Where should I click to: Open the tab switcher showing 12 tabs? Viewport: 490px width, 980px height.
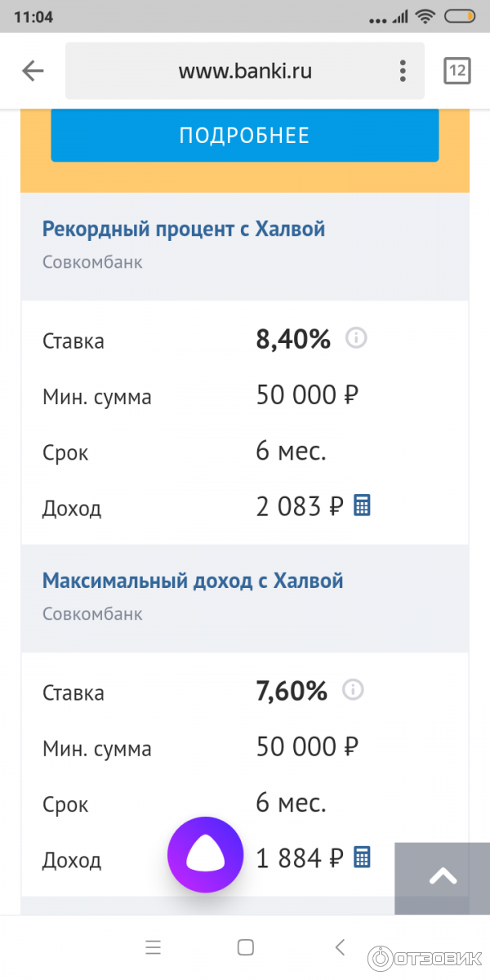[457, 71]
